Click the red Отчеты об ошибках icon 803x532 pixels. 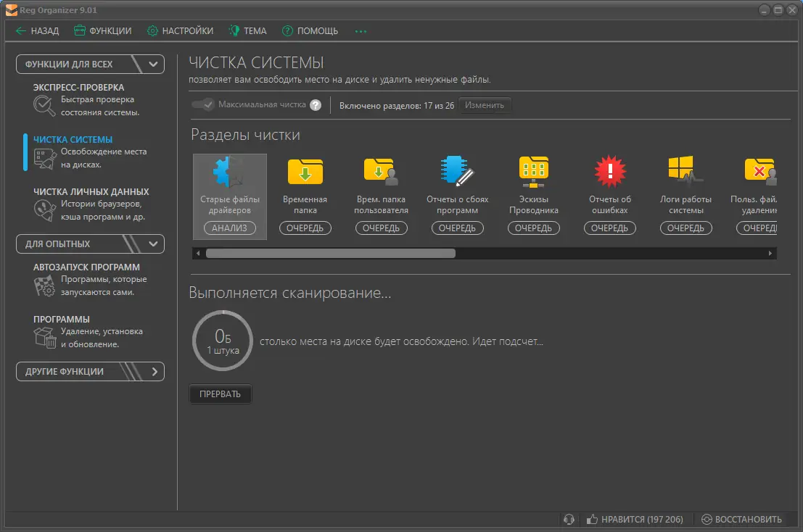pyautogui.click(x=609, y=171)
